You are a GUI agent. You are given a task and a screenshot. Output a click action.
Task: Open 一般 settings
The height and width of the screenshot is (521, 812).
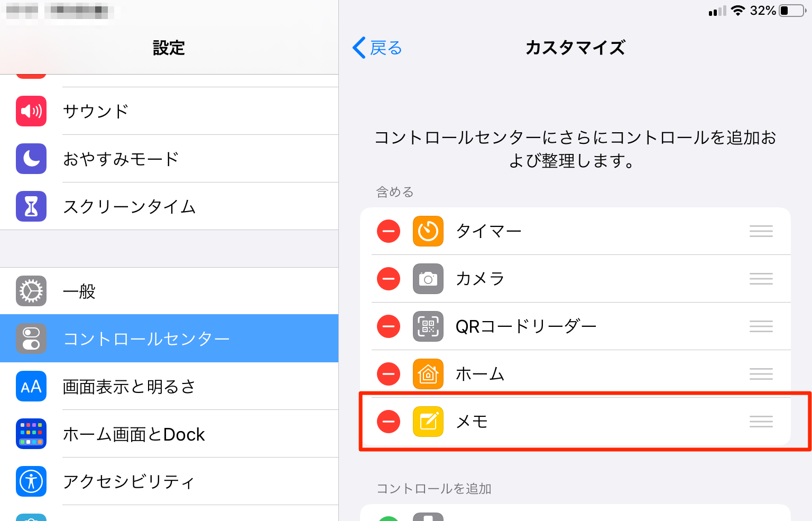169,291
